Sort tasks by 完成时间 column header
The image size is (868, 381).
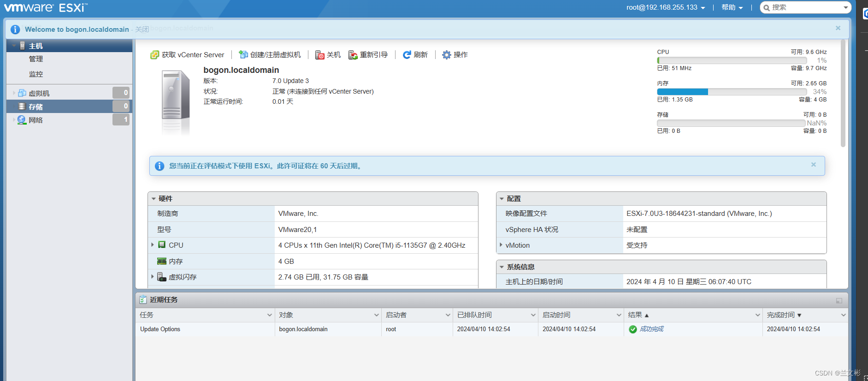(x=781, y=315)
